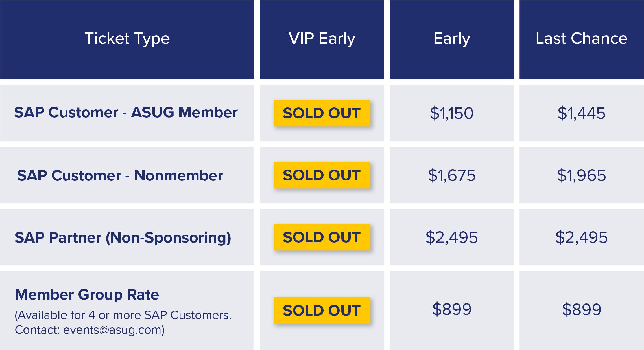Viewport: 644px width, 350px height.
Task: Select the VIP Early column header
Action: click(322, 39)
